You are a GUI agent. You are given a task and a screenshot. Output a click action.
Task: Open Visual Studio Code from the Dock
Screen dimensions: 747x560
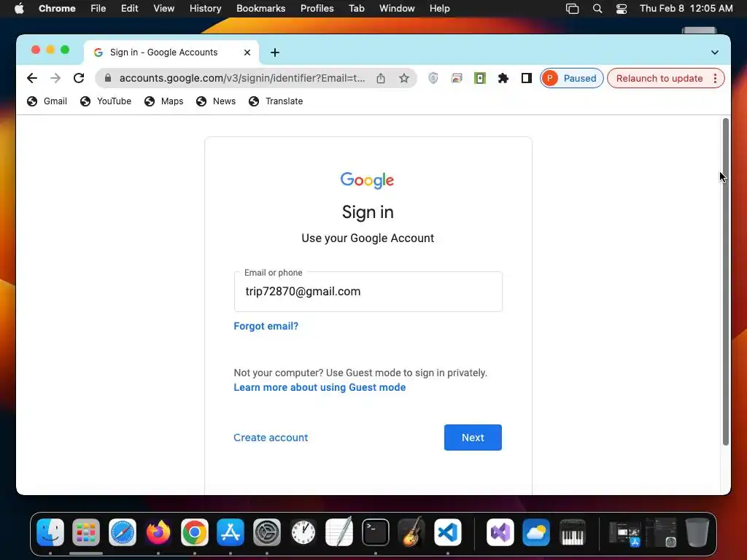click(x=448, y=532)
